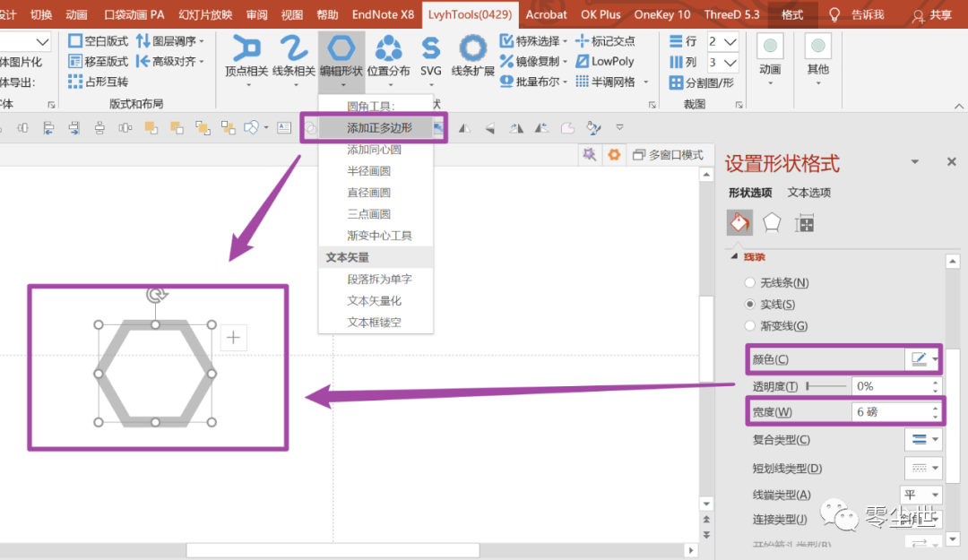Open 高级对齐 advanced align menu

[x=169, y=61]
